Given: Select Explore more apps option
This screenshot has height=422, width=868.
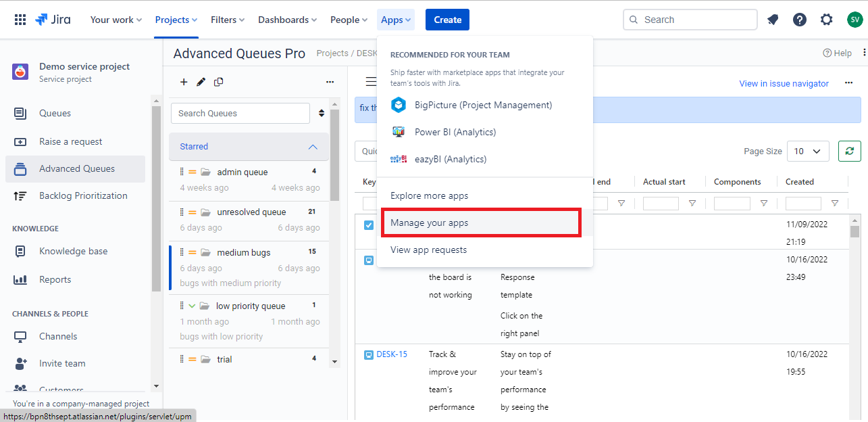Looking at the screenshot, I should point(429,195).
